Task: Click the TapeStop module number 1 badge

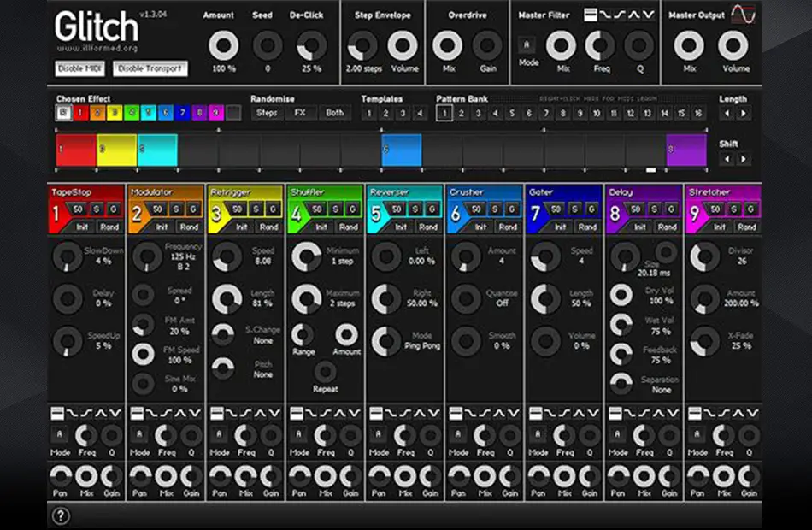Action: point(56,212)
